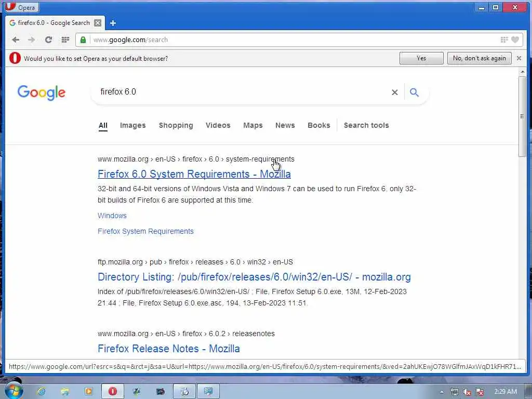Choose No, don't ask again

pos(479,58)
